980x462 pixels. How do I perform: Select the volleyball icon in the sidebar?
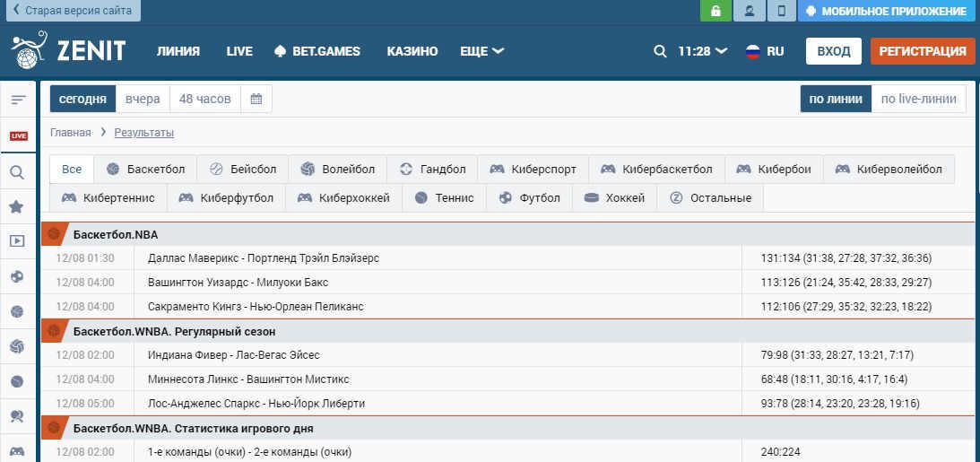(x=17, y=345)
